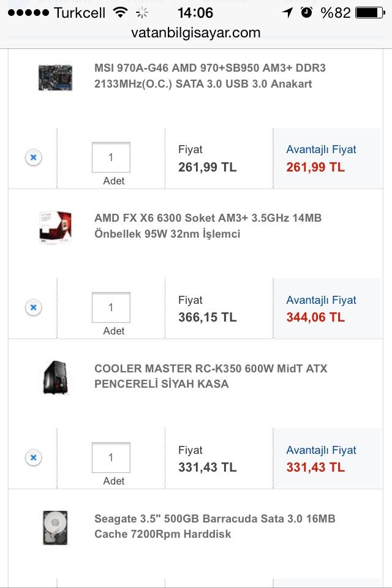Edit quantity field for the Cooler Master case
392x588 pixels.
[111, 458]
